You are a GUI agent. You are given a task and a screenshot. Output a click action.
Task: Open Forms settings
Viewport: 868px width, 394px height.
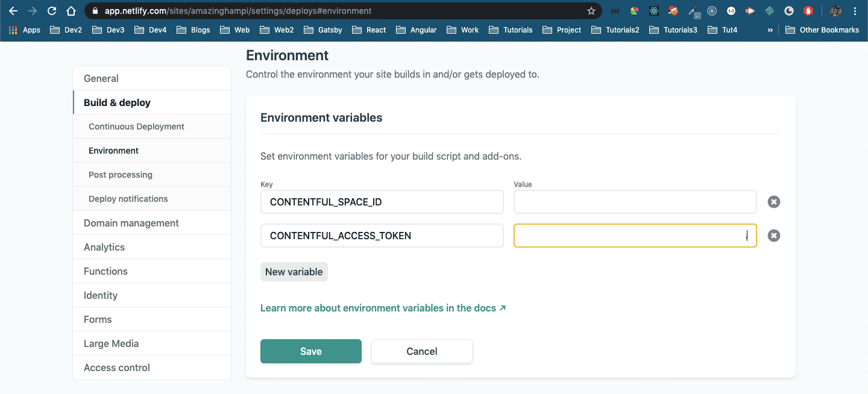[152, 319]
